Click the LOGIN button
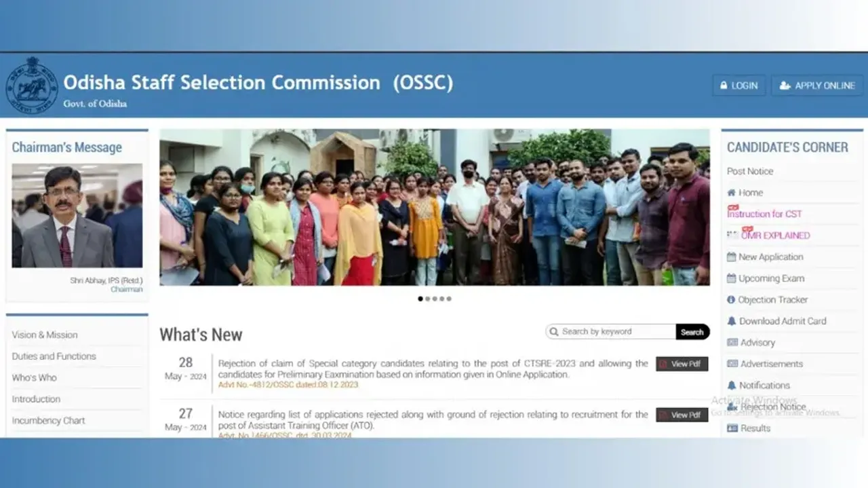This screenshot has width=868, height=488. point(738,85)
